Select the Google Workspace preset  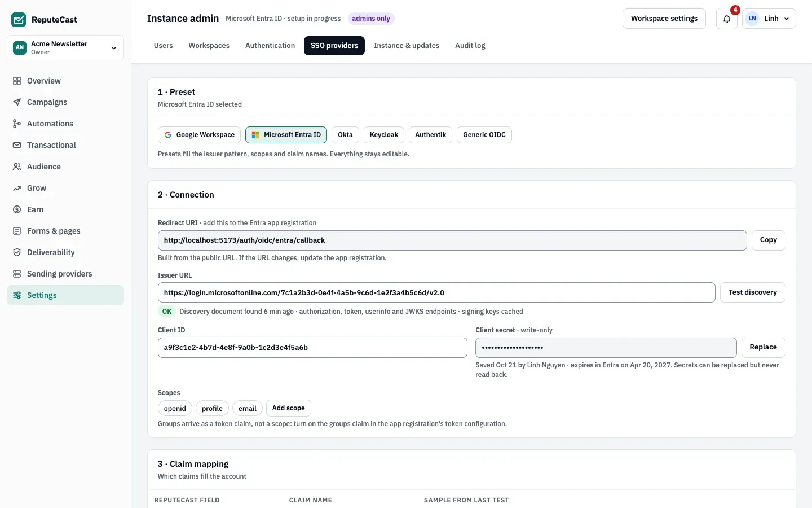[x=200, y=135]
